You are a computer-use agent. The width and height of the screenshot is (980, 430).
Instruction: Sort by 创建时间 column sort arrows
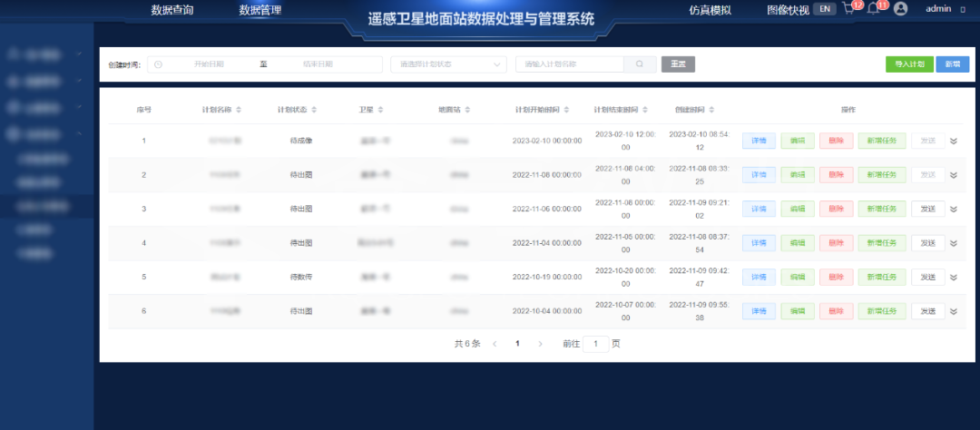[x=711, y=110]
